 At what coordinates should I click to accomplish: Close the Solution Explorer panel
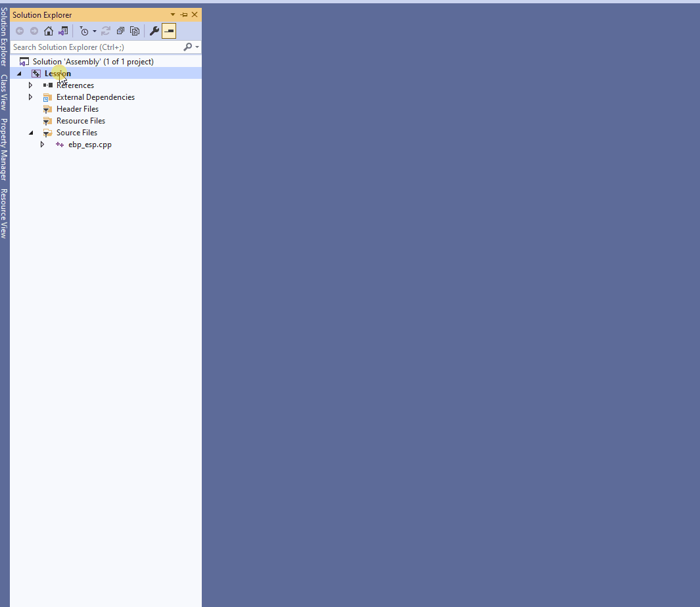pos(195,14)
